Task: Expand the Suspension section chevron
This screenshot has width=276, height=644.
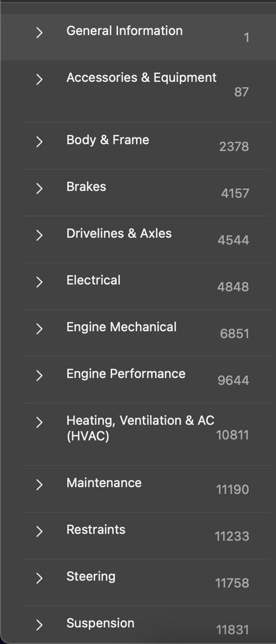Action: pyautogui.click(x=39, y=625)
